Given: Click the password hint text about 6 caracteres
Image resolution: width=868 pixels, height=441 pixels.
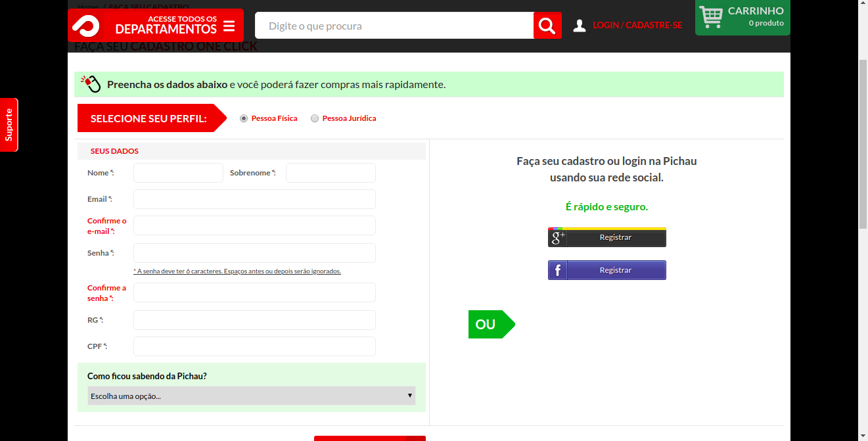Looking at the screenshot, I should [x=237, y=271].
